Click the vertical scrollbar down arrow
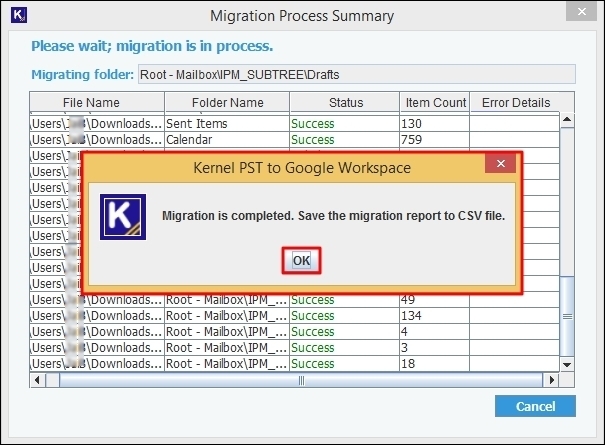The height and width of the screenshot is (445, 605). pyautogui.click(x=567, y=364)
